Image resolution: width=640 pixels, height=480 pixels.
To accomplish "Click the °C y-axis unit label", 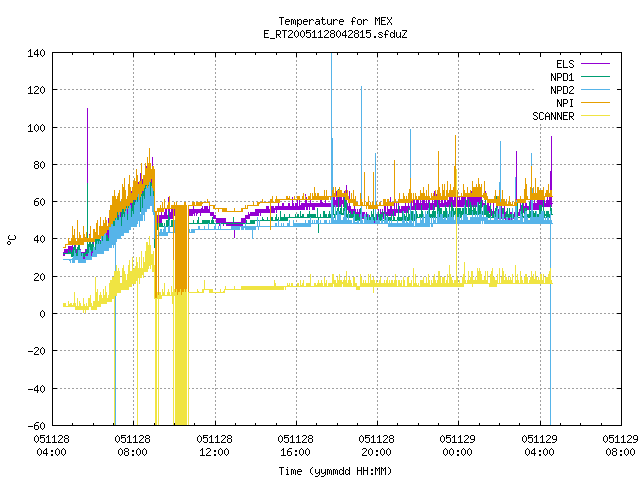I will [12, 240].
